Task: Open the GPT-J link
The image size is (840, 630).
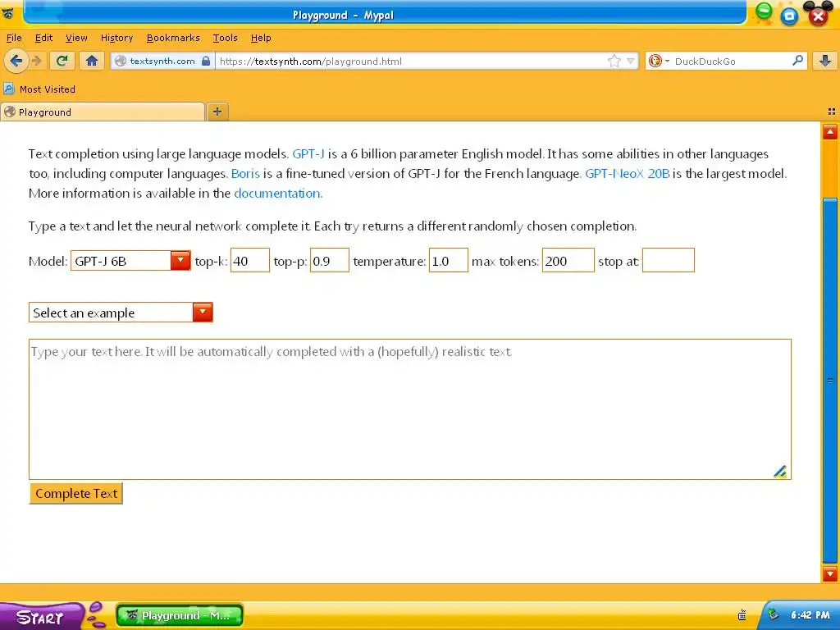Action: pyautogui.click(x=308, y=154)
